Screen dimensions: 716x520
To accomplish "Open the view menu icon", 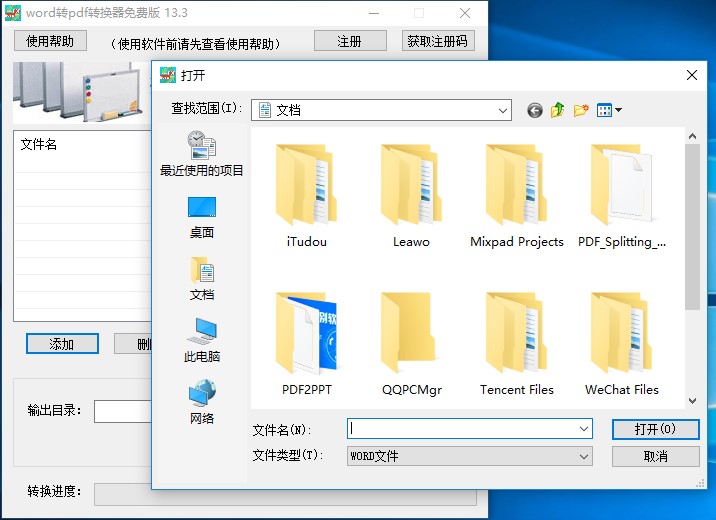I will [x=609, y=110].
